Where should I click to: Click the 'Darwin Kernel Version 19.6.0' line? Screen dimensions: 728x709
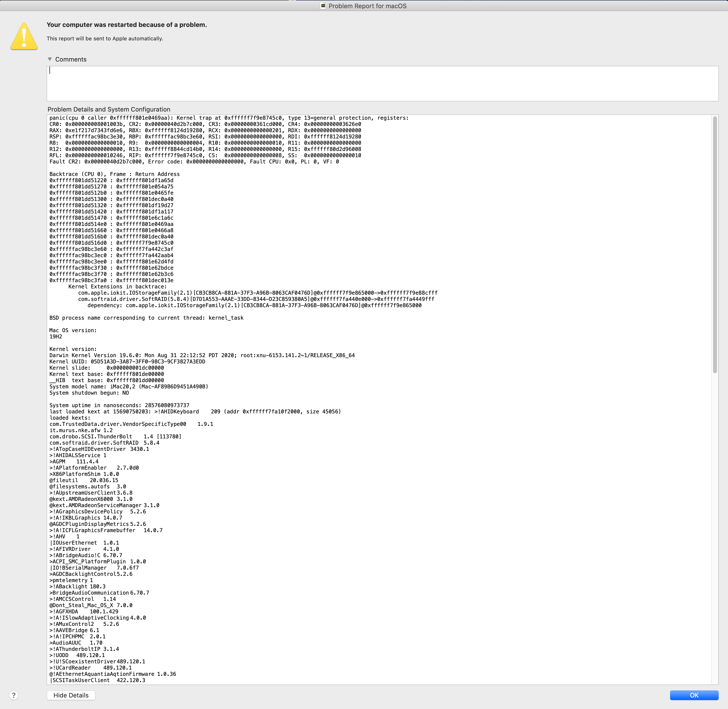coord(202,355)
